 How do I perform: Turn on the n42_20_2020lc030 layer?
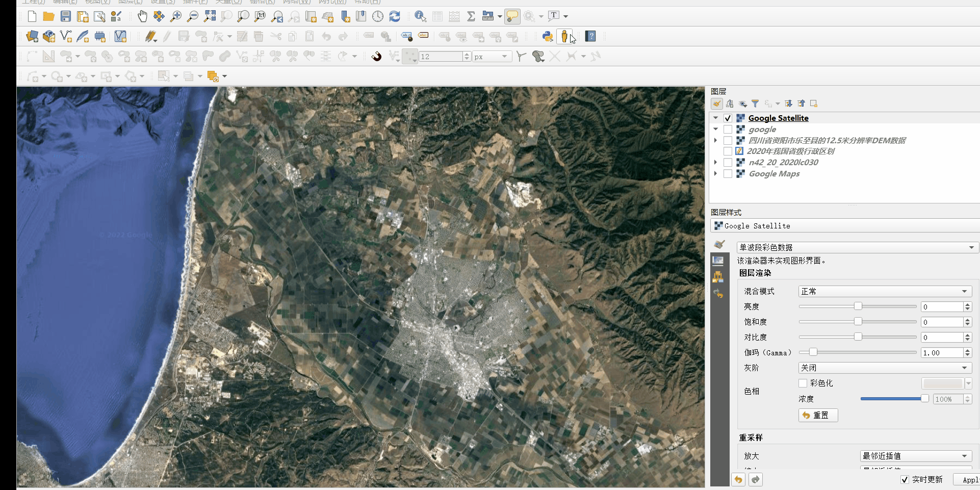point(728,163)
